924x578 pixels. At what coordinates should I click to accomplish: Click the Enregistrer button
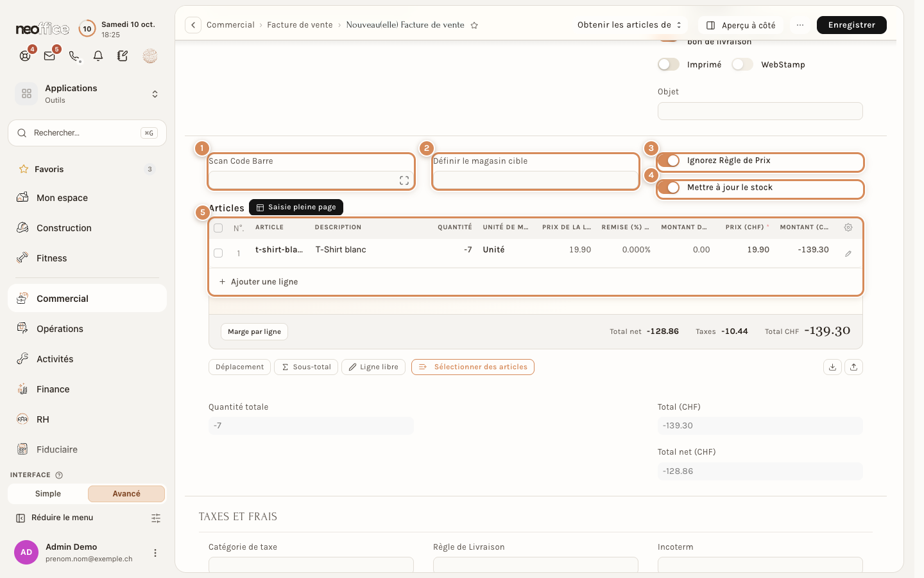pos(851,25)
